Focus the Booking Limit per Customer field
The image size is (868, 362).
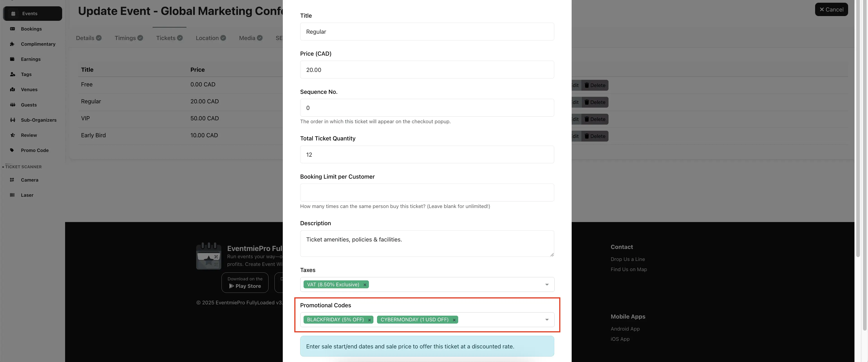pyautogui.click(x=427, y=192)
